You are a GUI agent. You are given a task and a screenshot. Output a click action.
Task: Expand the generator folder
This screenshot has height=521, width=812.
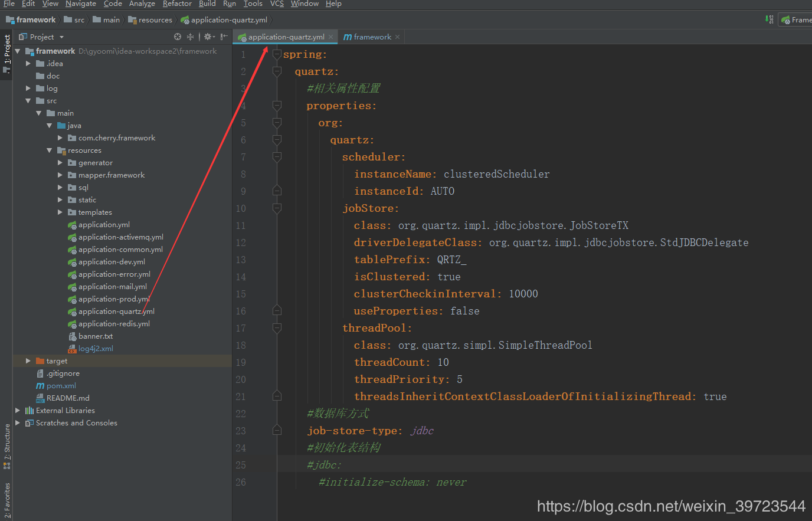point(60,163)
